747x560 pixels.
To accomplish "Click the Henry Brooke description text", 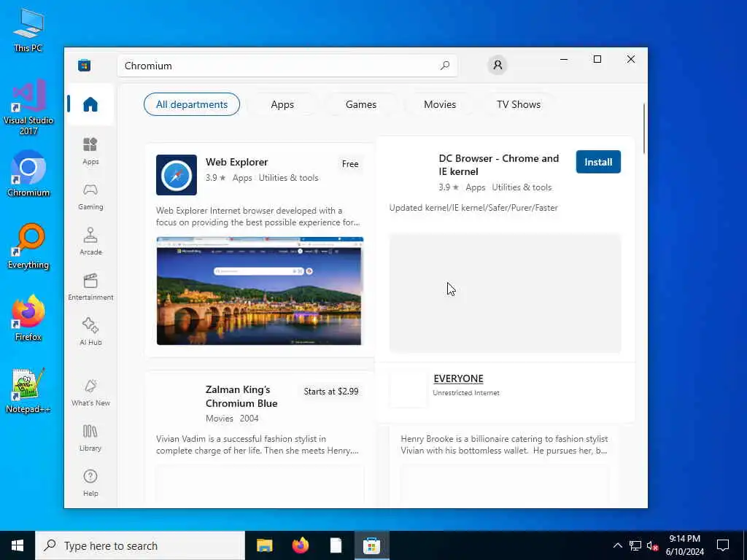I will pos(504,445).
